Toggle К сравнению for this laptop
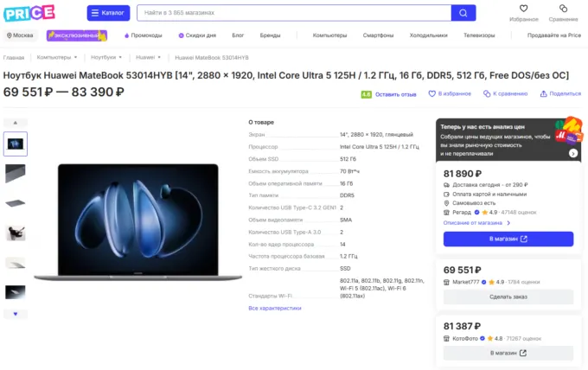 505,93
